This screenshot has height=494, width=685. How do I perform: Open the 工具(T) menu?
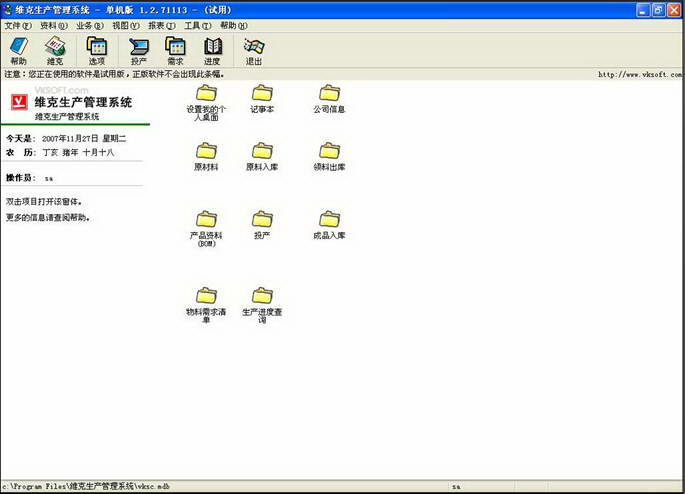(x=197, y=26)
